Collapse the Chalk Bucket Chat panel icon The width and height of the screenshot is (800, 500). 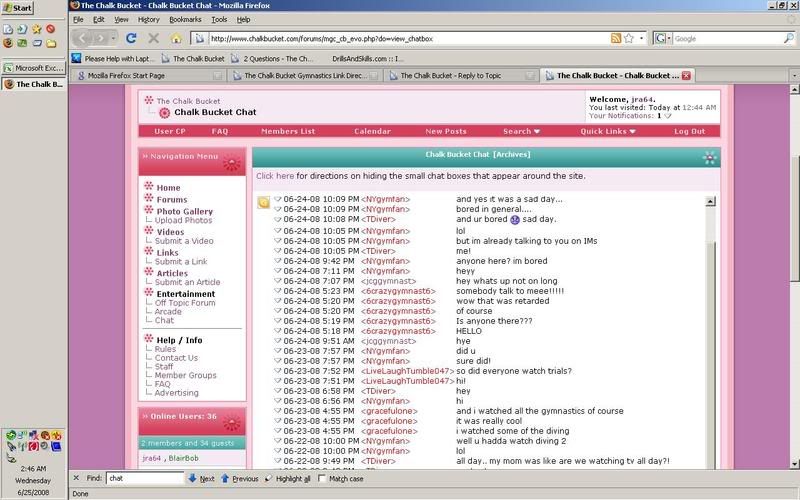[709, 158]
